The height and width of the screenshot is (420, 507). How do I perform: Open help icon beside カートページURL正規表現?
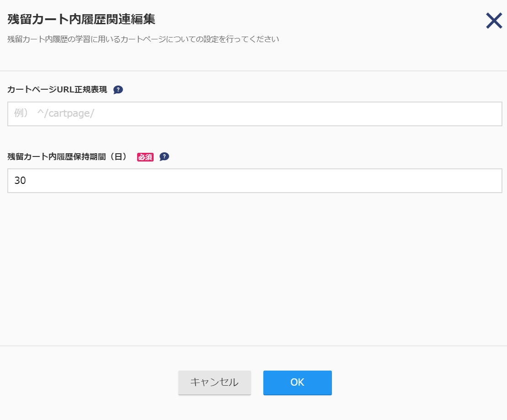click(118, 90)
